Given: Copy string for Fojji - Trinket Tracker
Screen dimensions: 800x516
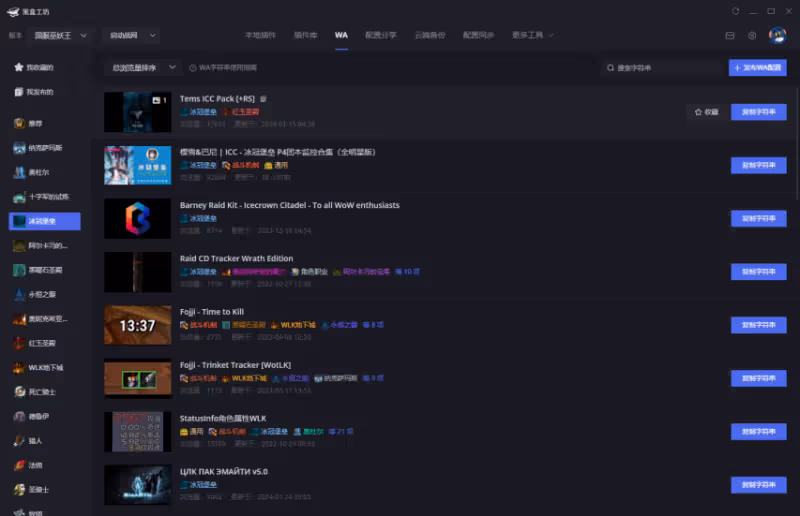Looking at the screenshot, I should [759, 379].
